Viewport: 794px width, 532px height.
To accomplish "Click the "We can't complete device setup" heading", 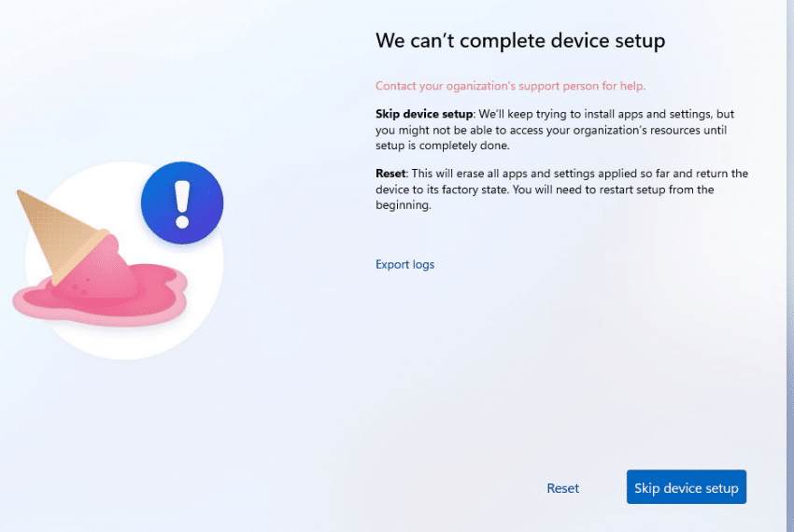I will [520, 40].
